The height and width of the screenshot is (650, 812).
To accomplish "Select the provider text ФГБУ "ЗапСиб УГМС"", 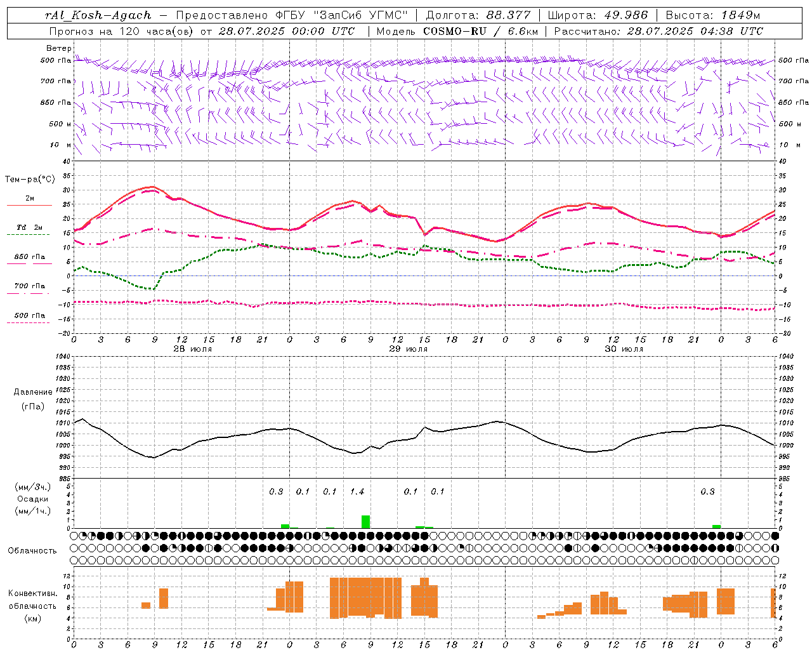I will [342, 15].
